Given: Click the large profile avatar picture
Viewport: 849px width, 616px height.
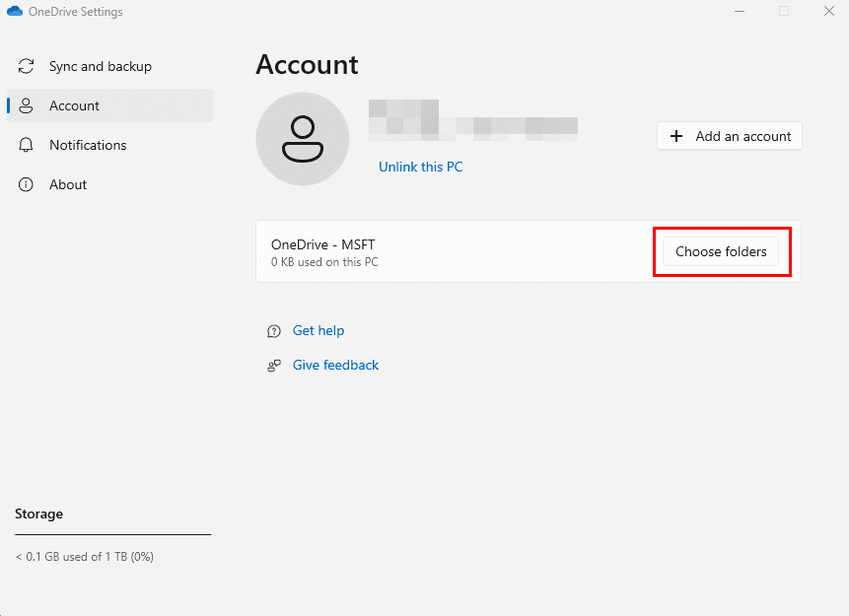Looking at the screenshot, I should point(303,139).
